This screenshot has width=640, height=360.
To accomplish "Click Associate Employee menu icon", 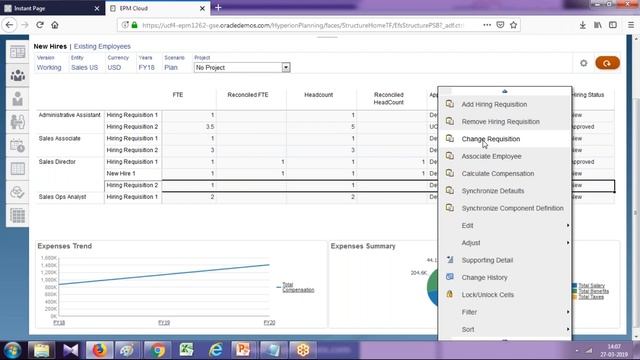I will pos(449,156).
